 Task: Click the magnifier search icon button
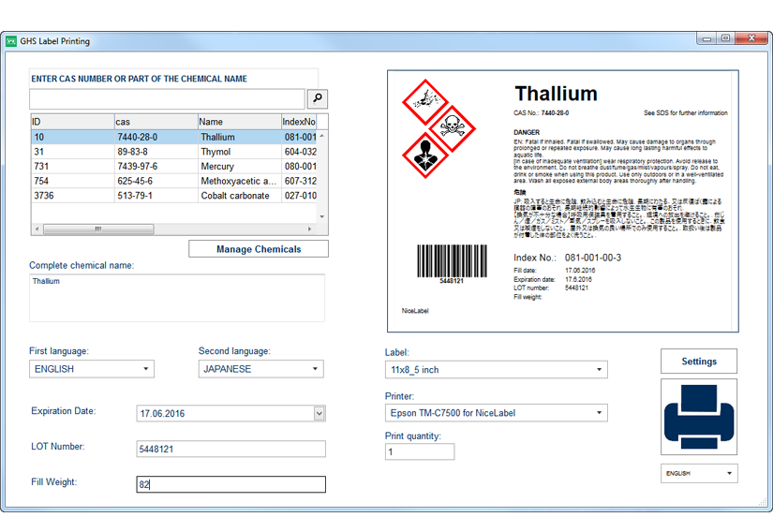(x=318, y=98)
